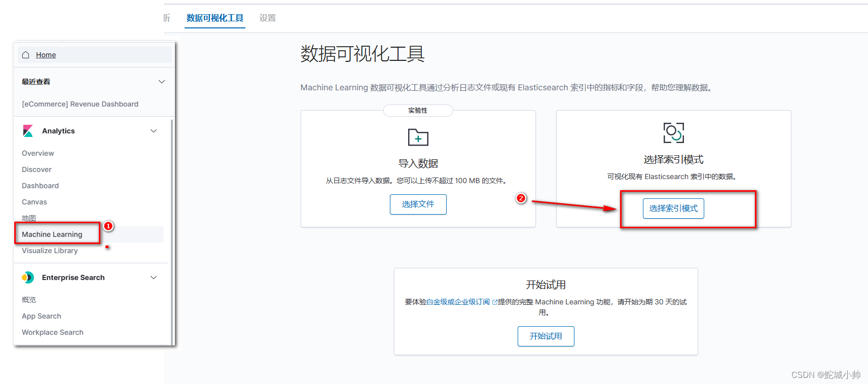Image resolution: width=868 pixels, height=384 pixels.
Task: Click the 开始试用 button
Action: pos(546,336)
